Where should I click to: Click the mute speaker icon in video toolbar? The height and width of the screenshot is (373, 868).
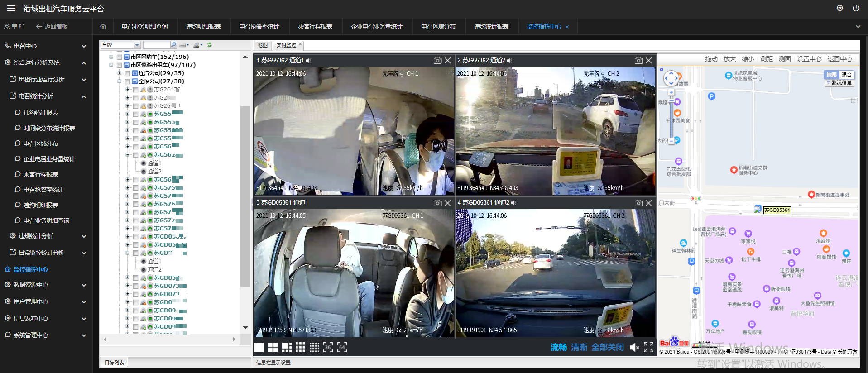click(x=634, y=347)
